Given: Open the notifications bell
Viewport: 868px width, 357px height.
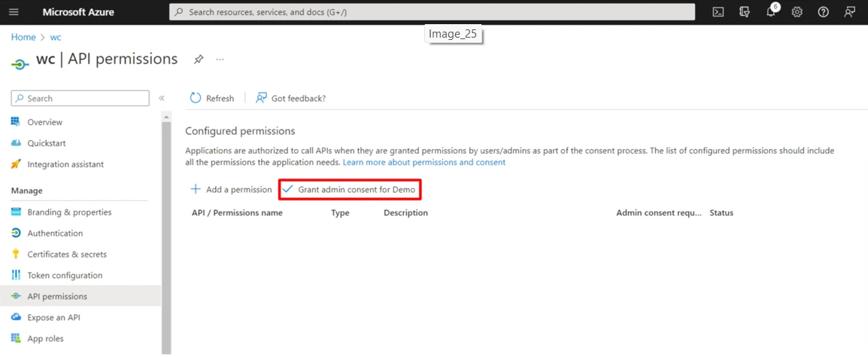Looking at the screenshot, I should coord(770,12).
